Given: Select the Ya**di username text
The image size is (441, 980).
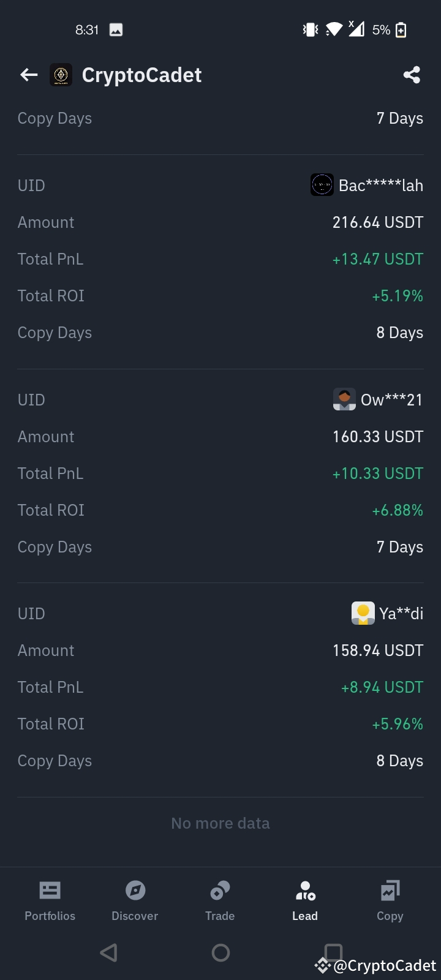Looking at the screenshot, I should (401, 614).
